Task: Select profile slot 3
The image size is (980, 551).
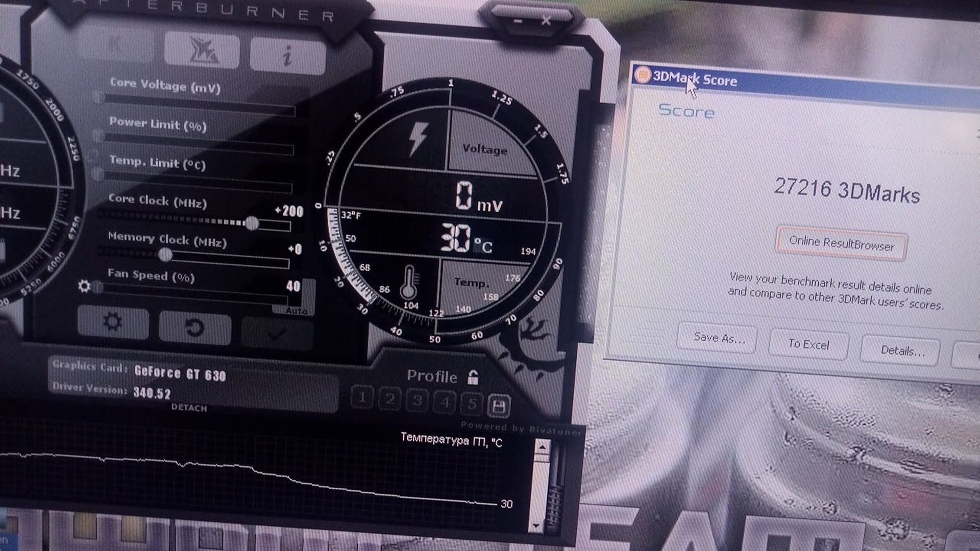Action: pyautogui.click(x=418, y=401)
